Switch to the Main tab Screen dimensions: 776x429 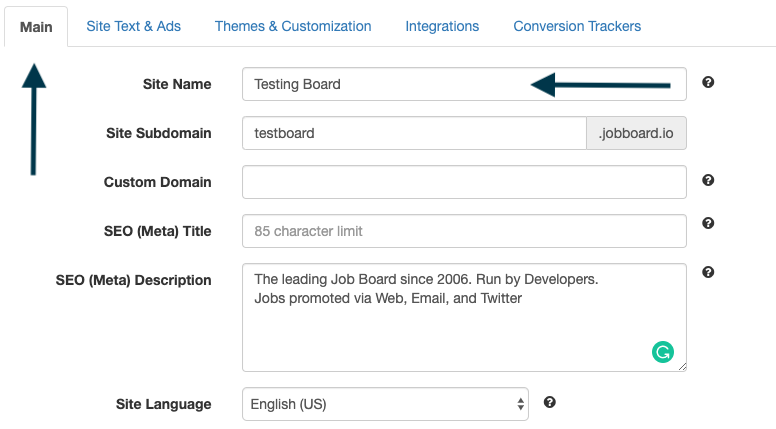tap(36, 26)
